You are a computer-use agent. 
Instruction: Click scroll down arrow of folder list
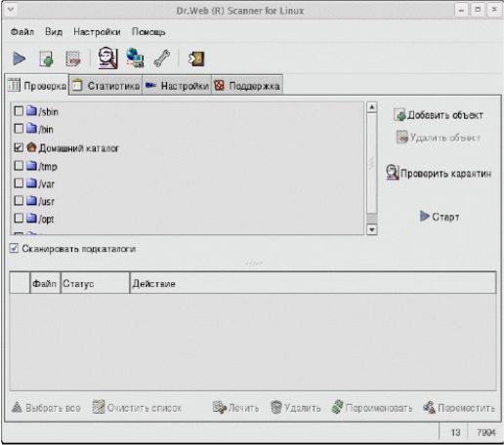click(x=372, y=229)
